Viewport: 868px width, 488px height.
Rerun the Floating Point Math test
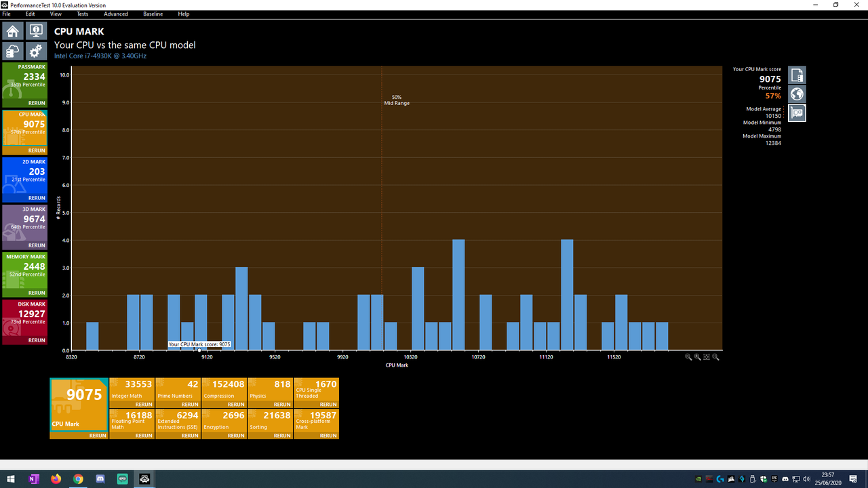[x=144, y=436]
